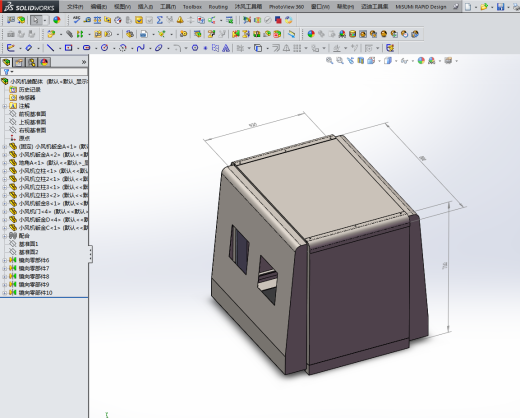Expand the 配合 mates folder
The image size is (520, 418).
pyautogui.click(x=5, y=236)
